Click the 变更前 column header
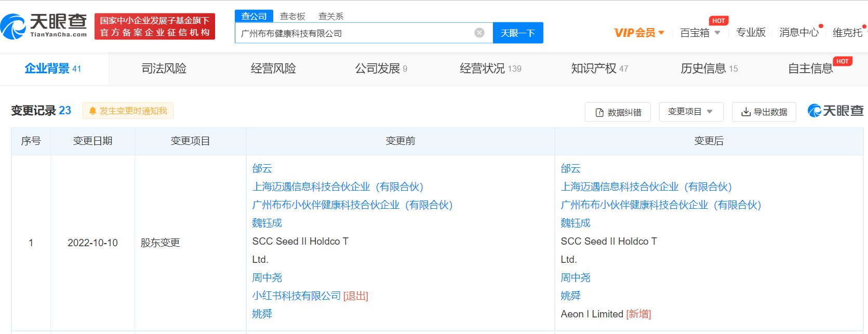The width and height of the screenshot is (868, 334). (400, 141)
